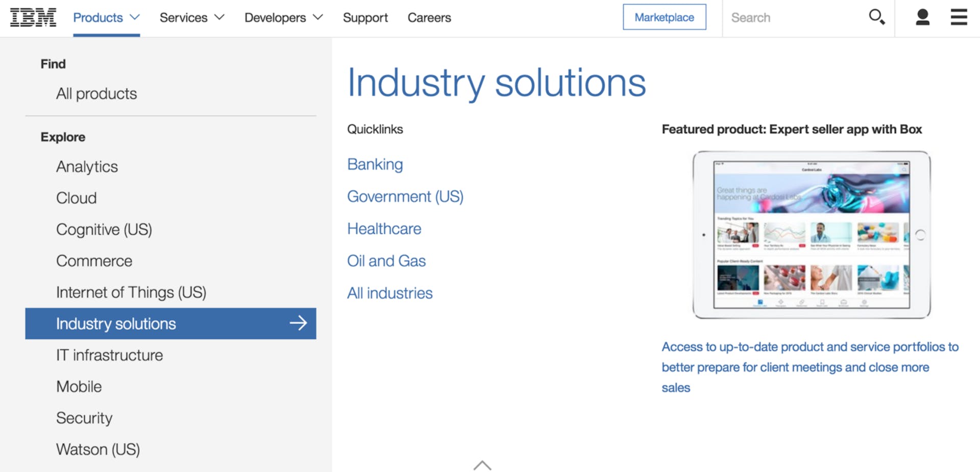This screenshot has height=472, width=980.
Task: Expand the Services dropdown
Action: pos(192,17)
